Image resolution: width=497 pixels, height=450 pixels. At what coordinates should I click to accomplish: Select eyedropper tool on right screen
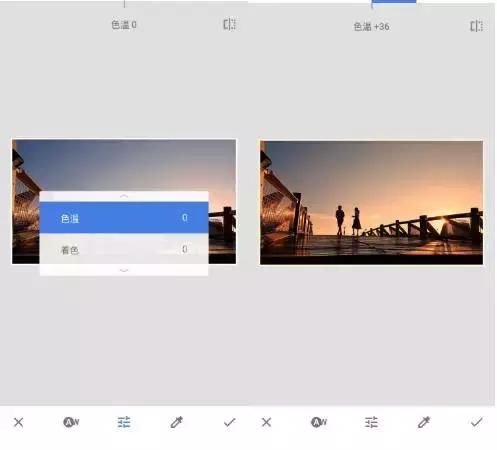(x=424, y=422)
